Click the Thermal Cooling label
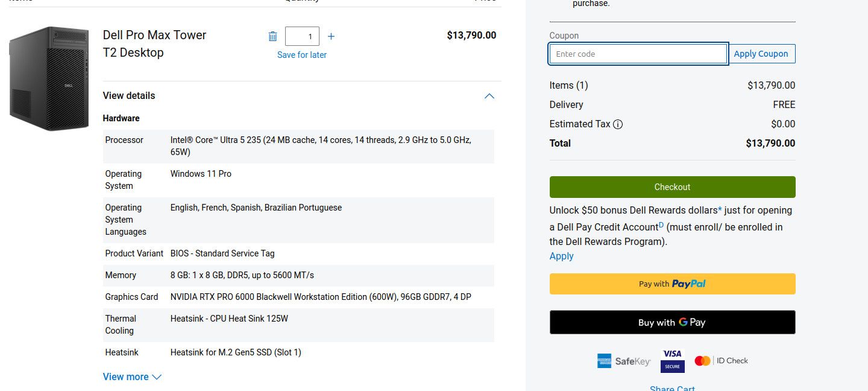 (x=121, y=325)
